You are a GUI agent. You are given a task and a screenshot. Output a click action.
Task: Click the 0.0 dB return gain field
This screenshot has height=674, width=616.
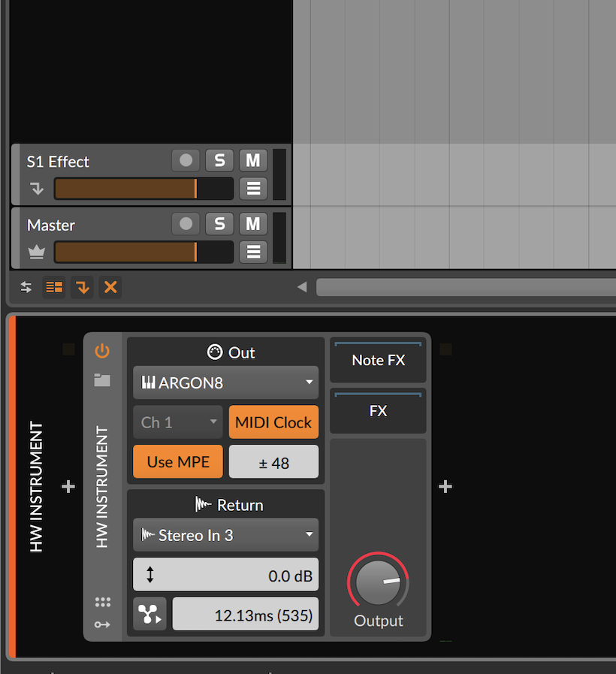[225, 574]
